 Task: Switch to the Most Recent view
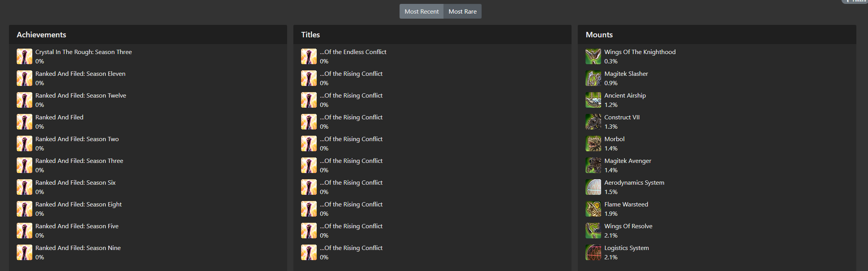click(x=421, y=11)
